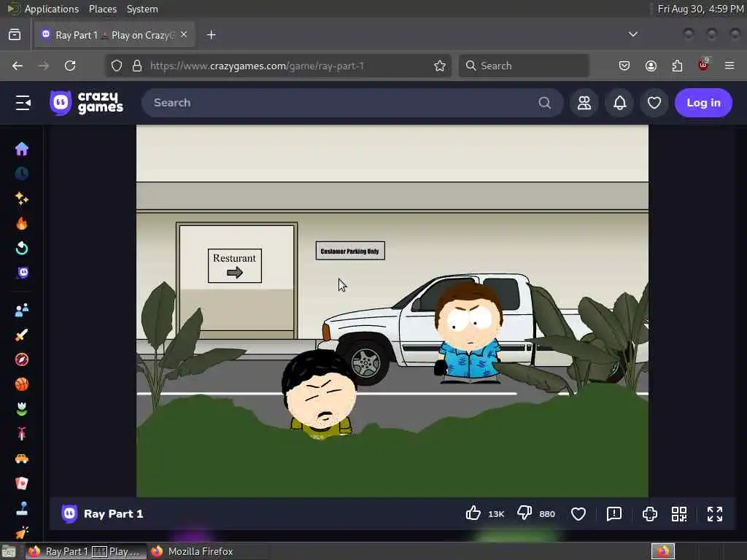
Task: Reload the current page
Action: pyautogui.click(x=70, y=66)
